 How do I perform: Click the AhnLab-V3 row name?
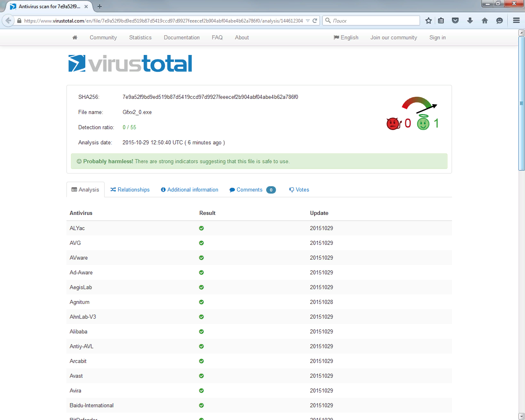pyautogui.click(x=83, y=317)
